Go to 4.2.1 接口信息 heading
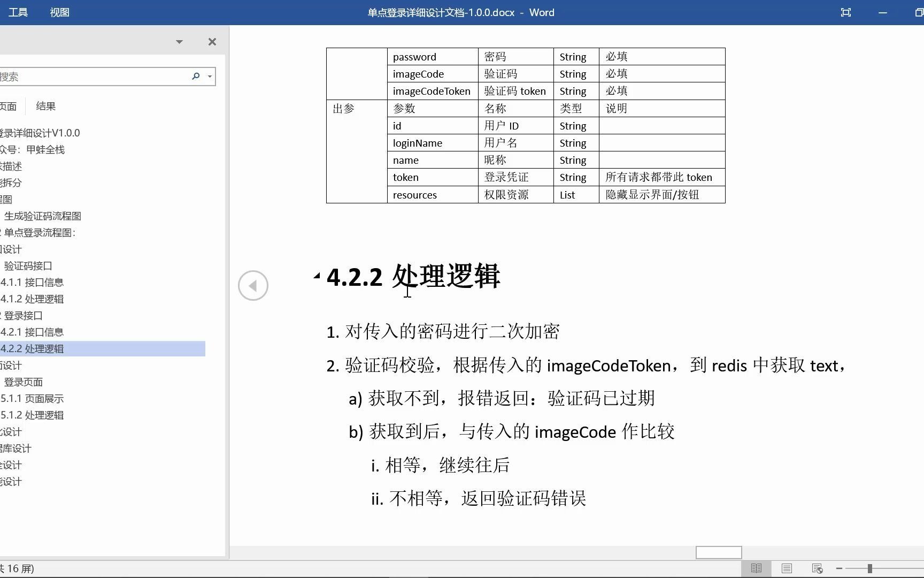Image resolution: width=924 pixels, height=578 pixels. [x=32, y=332]
